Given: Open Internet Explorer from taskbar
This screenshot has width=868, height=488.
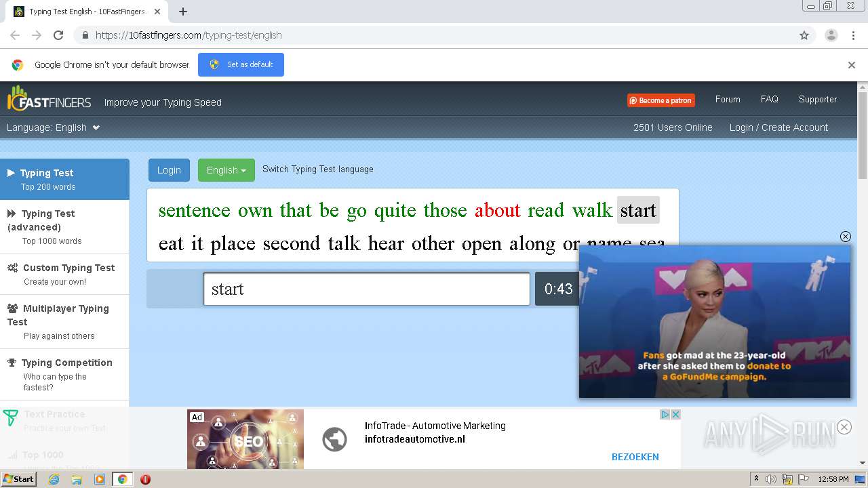Looking at the screenshot, I should (x=54, y=479).
